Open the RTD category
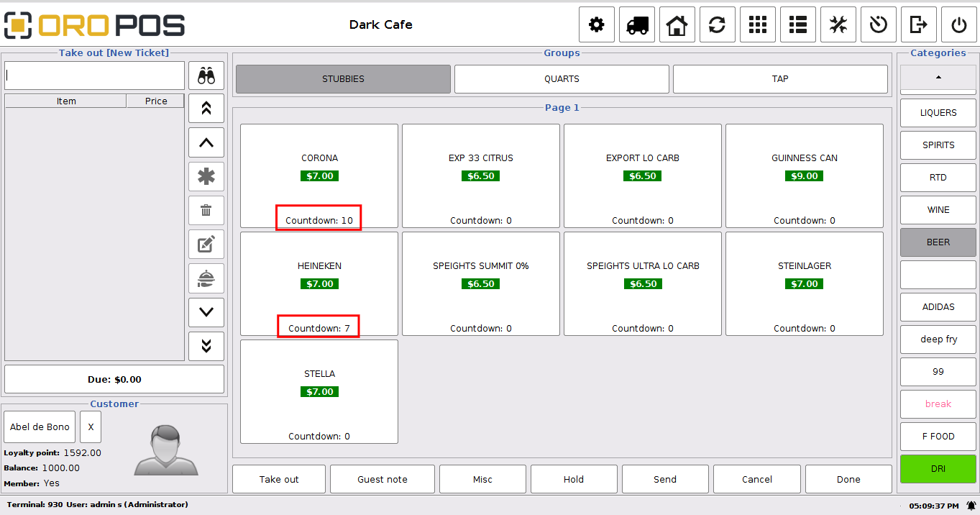The image size is (980, 515). click(938, 178)
